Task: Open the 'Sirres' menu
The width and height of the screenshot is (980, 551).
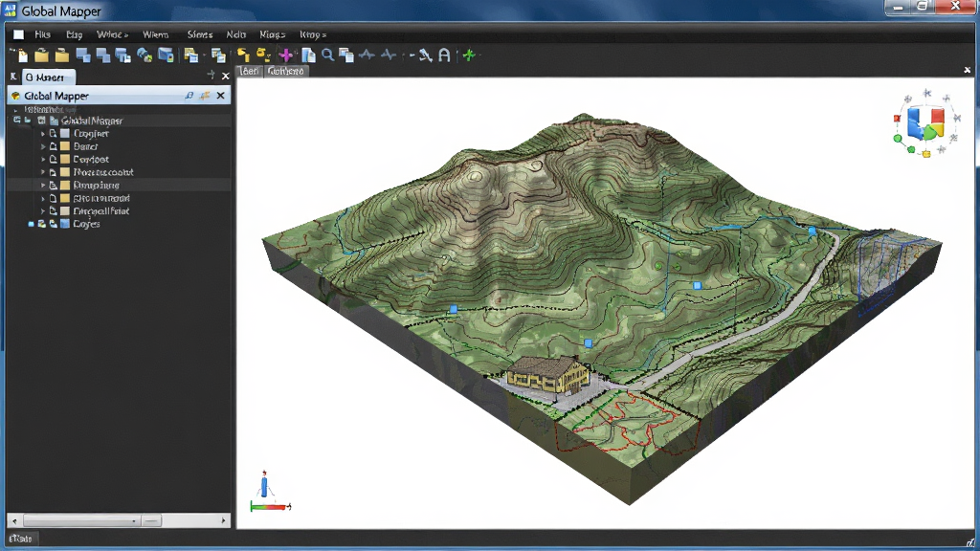Action: pyautogui.click(x=200, y=34)
